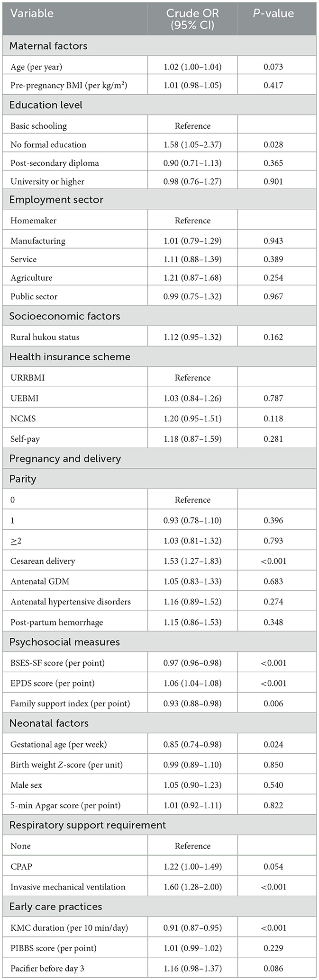Click the Education level section heading
The width and height of the screenshot is (319, 980).
point(46,105)
